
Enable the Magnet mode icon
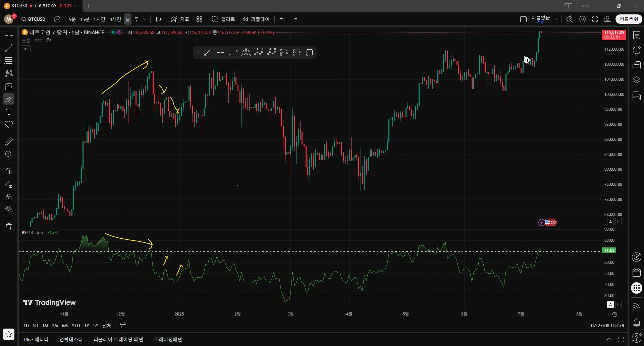point(9,171)
